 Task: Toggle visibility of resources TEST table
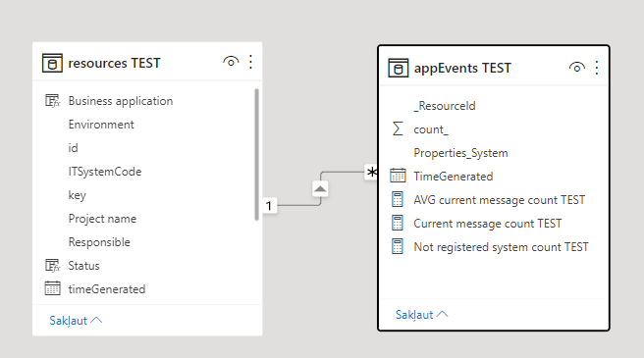pyautogui.click(x=231, y=62)
